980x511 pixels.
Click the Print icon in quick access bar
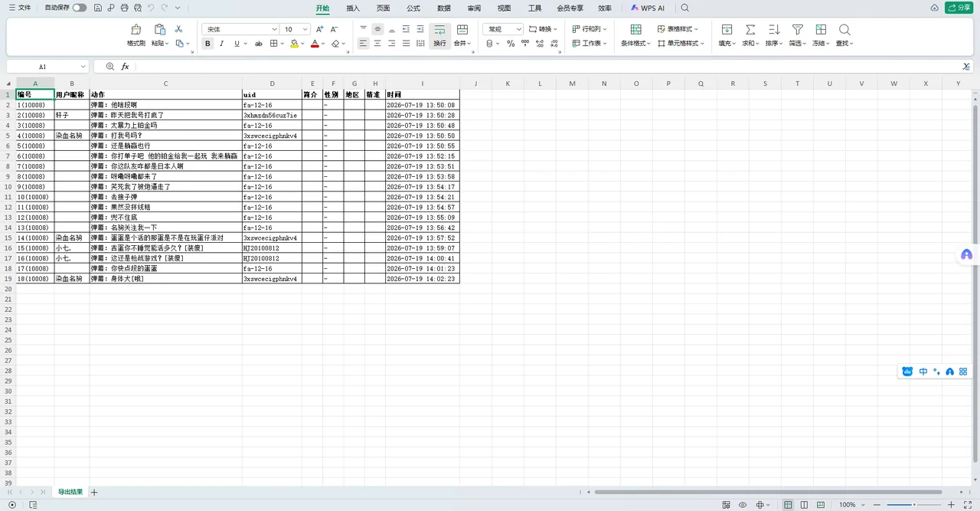tap(124, 8)
